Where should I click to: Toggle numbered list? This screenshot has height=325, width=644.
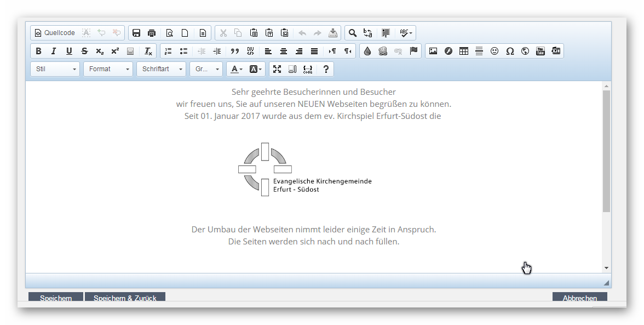[x=168, y=51]
